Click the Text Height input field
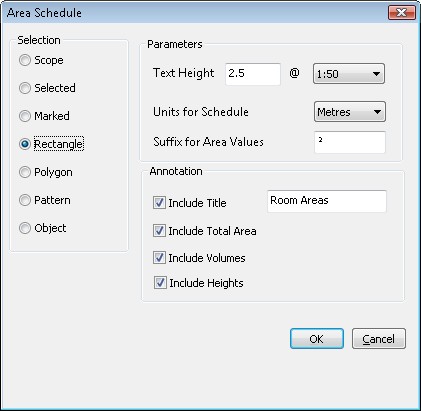Viewport: 421px width, 411px height. click(253, 74)
